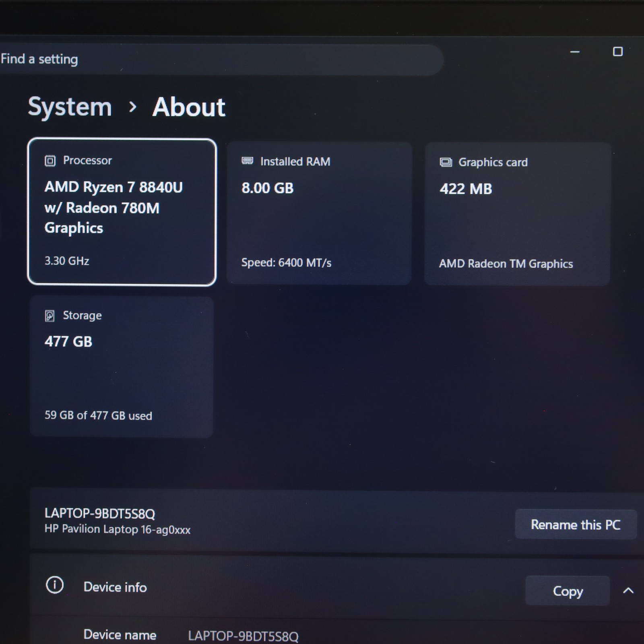Click HP Pavilion Laptop 16-ag0xxx text
The image size is (644, 644).
[118, 529]
